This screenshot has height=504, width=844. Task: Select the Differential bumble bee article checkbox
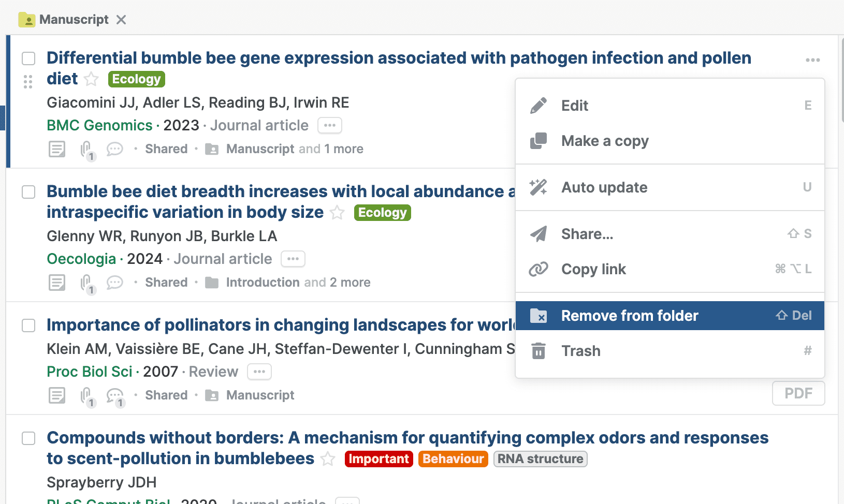point(28,58)
